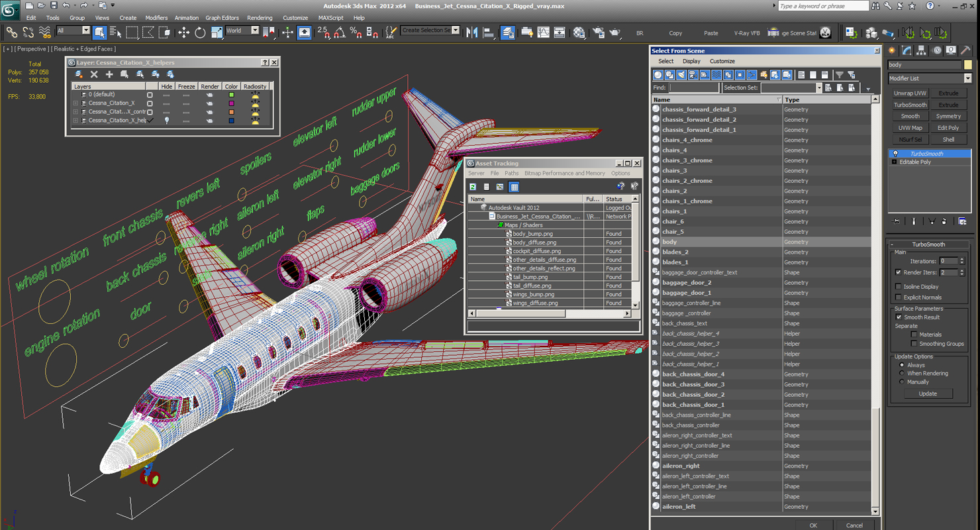Viewport: 980px width, 530px height.
Task: Switch to the Utilities hammer panel tab
Action: pyautogui.click(x=966, y=50)
